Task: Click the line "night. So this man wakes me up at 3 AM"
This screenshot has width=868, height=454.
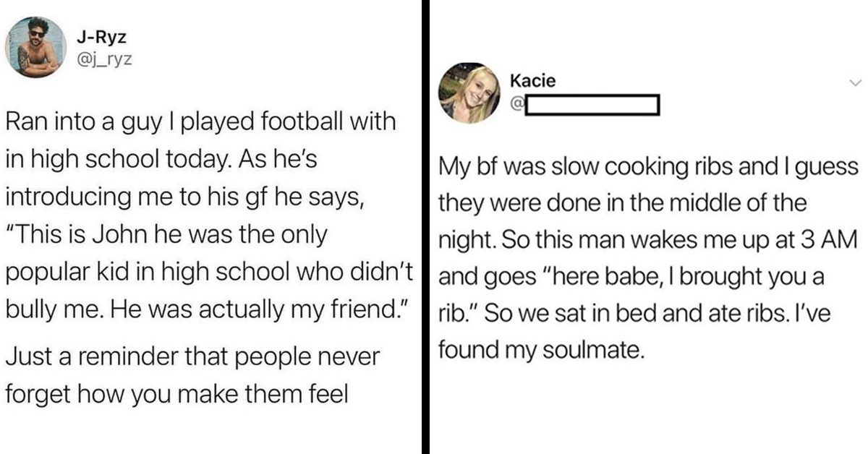Action: coord(648,241)
